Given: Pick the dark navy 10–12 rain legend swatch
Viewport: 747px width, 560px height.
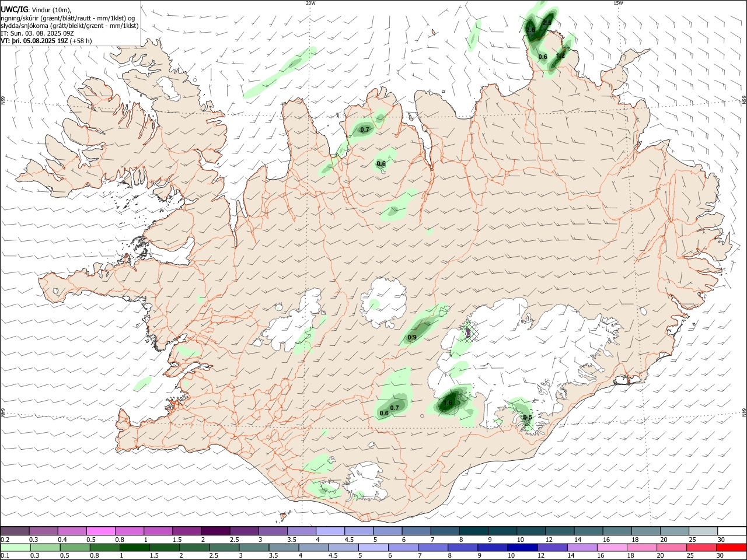Looking at the screenshot, I should pos(522,547).
